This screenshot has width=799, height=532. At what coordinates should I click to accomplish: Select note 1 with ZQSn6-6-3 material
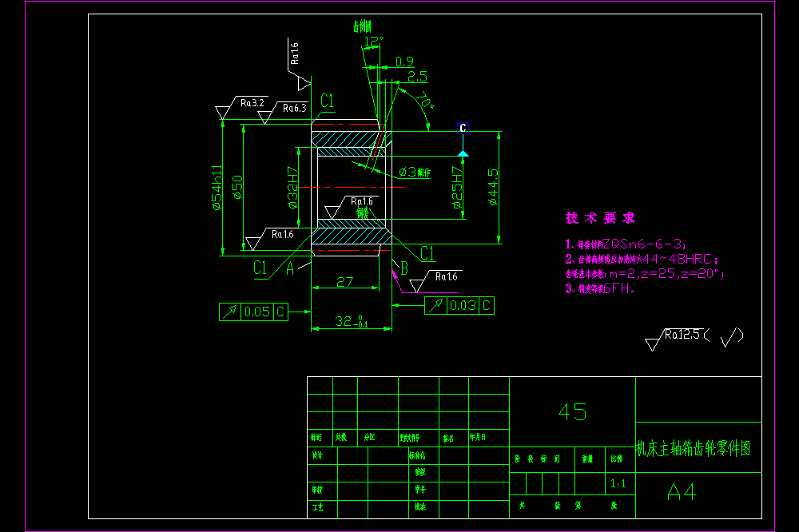pyautogui.click(x=626, y=244)
